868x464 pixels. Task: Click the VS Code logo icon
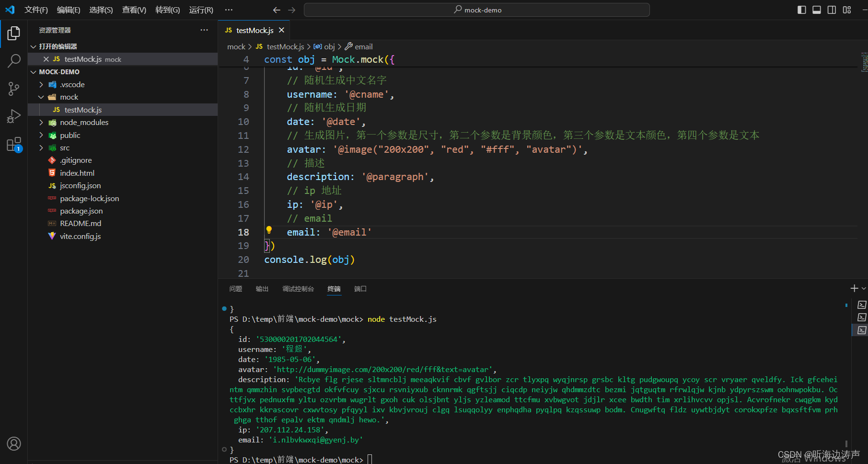(10, 10)
